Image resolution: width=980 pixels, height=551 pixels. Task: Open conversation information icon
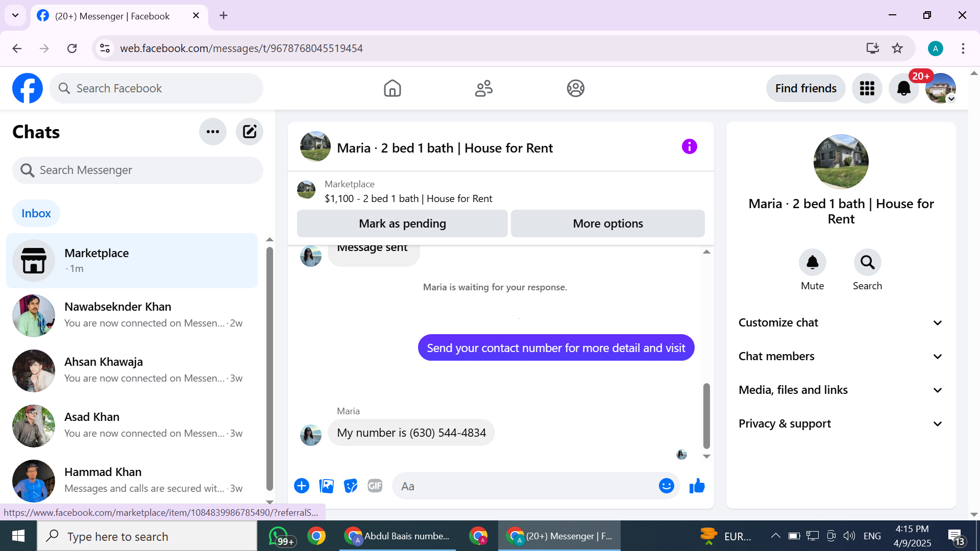[x=689, y=147]
